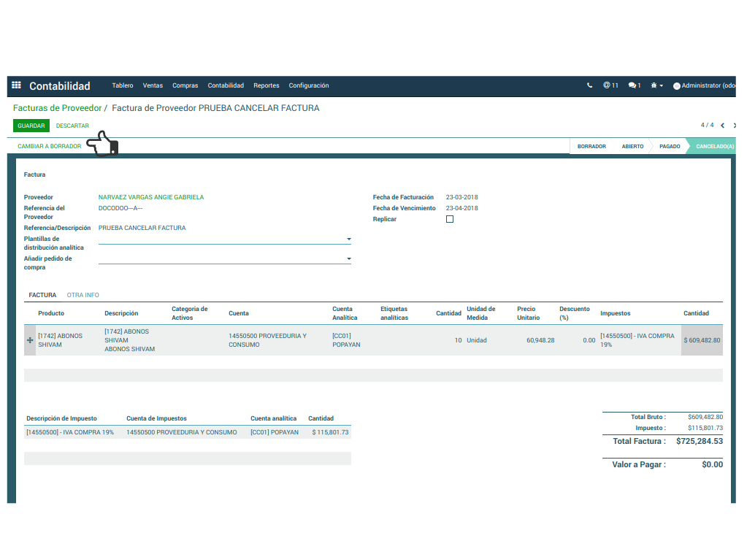The image size is (747, 560).
Task: Click the DESCARTAR button
Action: point(72,126)
